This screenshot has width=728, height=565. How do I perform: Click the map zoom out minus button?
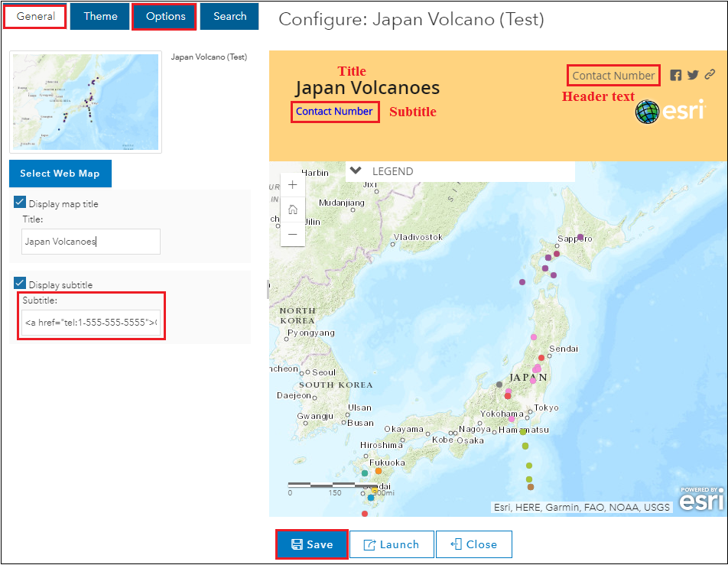[293, 234]
